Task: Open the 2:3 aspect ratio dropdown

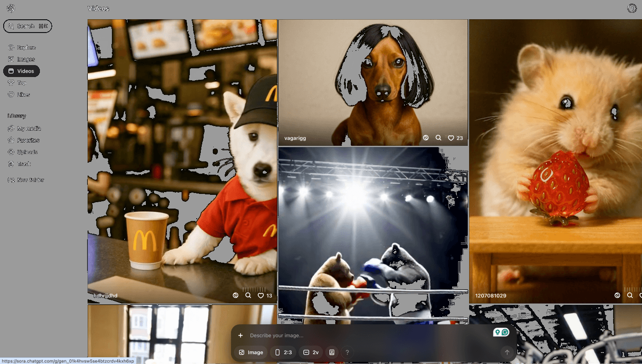Action: tap(283, 353)
